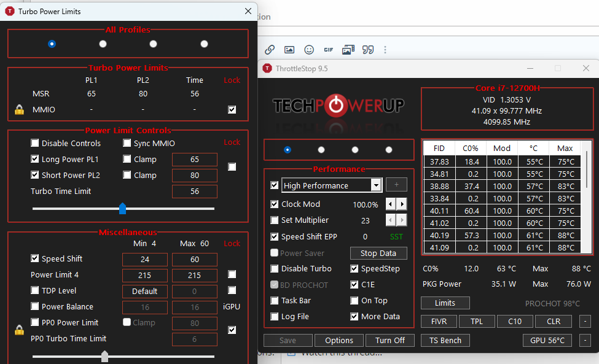The image size is (599, 364).
Task: Select second profile in Turbo Power Limits
Action: (103, 44)
